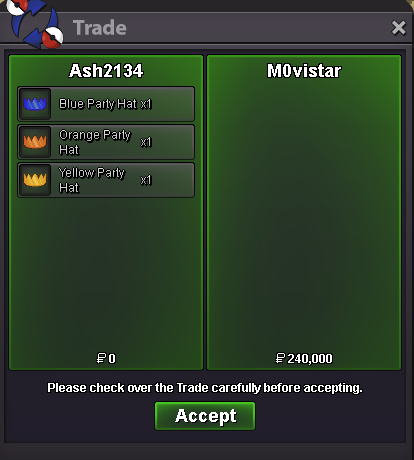Click the yellow party hat icon

click(x=35, y=180)
